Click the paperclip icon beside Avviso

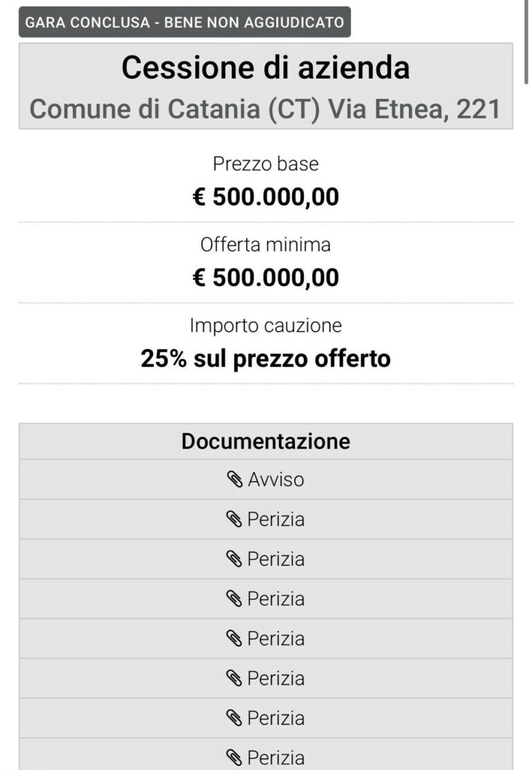pos(235,480)
